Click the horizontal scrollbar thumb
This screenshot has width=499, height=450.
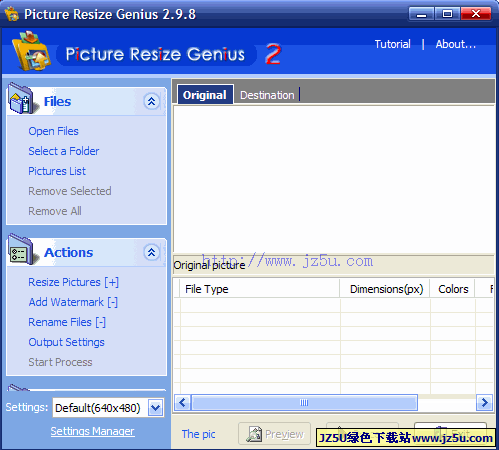[x=304, y=403]
